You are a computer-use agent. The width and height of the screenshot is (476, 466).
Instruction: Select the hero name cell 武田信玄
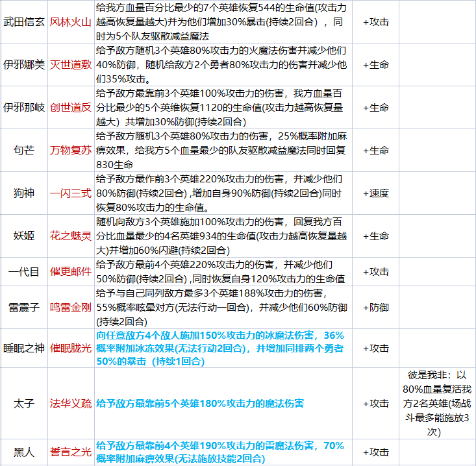[x=24, y=22]
